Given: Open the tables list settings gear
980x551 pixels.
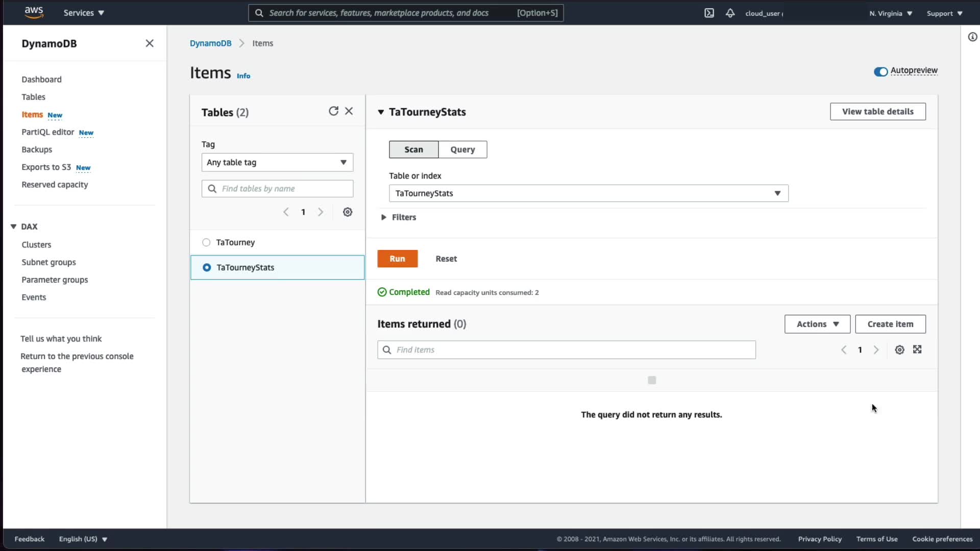Looking at the screenshot, I should click(x=348, y=212).
